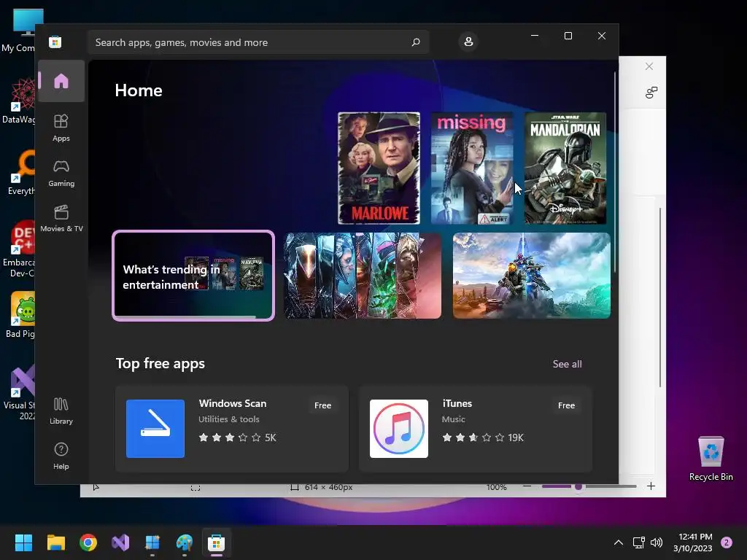Image resolution: width=747 pixels, height=560 pixels.
Task: Open the Home section in the Store sidebar
Action: coord(61,81)
